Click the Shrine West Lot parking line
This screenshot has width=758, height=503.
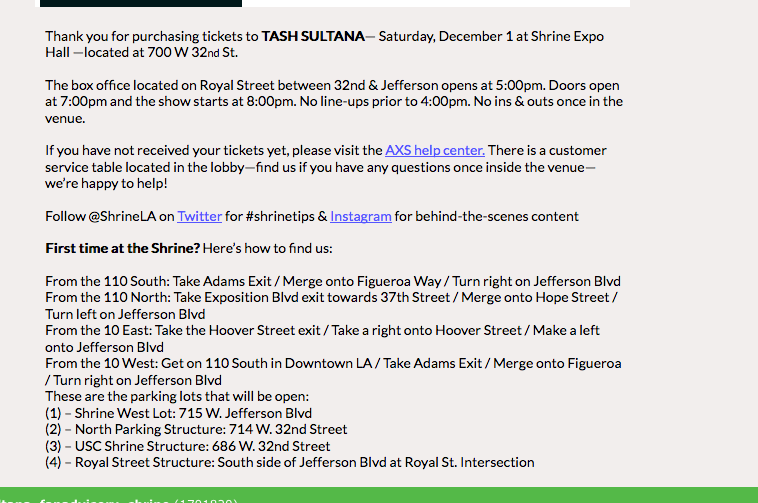coord(178,413)
